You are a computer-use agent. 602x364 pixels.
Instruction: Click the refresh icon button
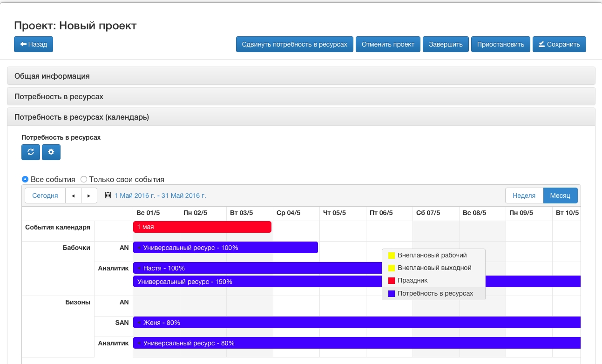31,152
